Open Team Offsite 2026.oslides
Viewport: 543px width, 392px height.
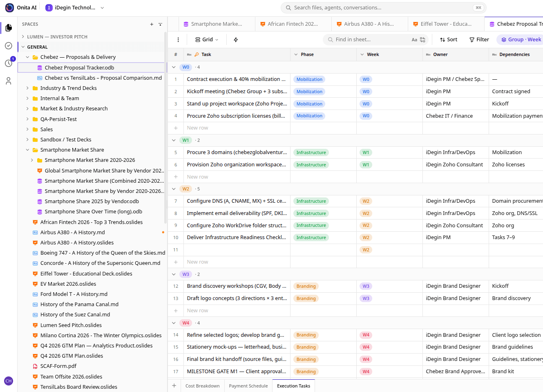[x=92, y=376]
